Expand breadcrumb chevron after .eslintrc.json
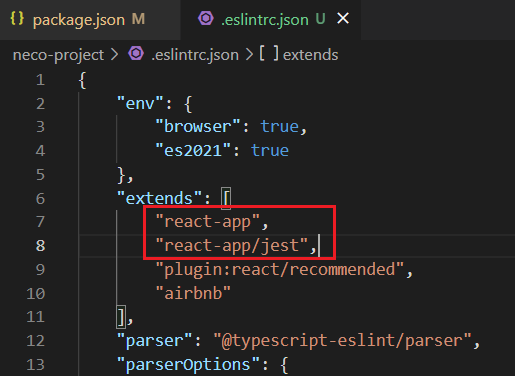Image resolution: width=515 pixels, height=376 pixels. point(249,55)
